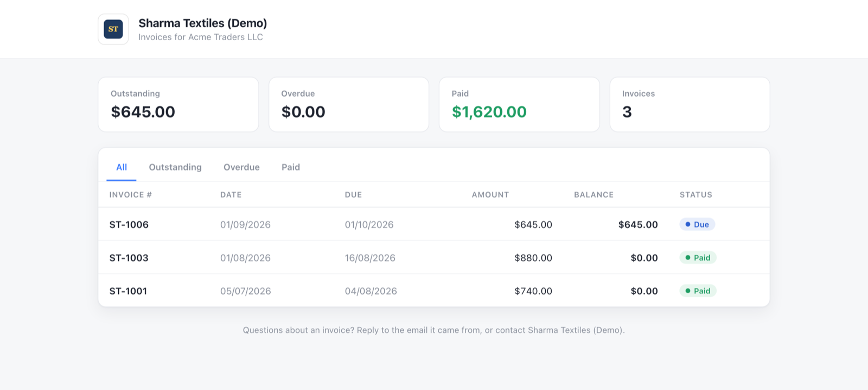Switch to the Outstanding tab

coord(175,167)
